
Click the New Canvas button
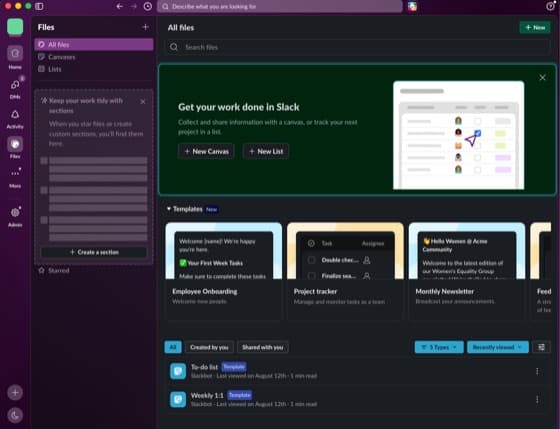pos(206,151)
